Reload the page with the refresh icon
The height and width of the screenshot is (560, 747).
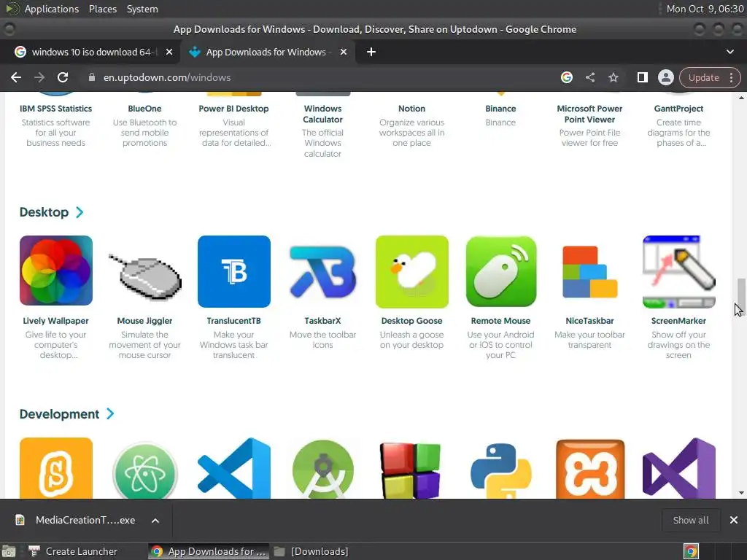pyautogui.click(x=63, y=77)
